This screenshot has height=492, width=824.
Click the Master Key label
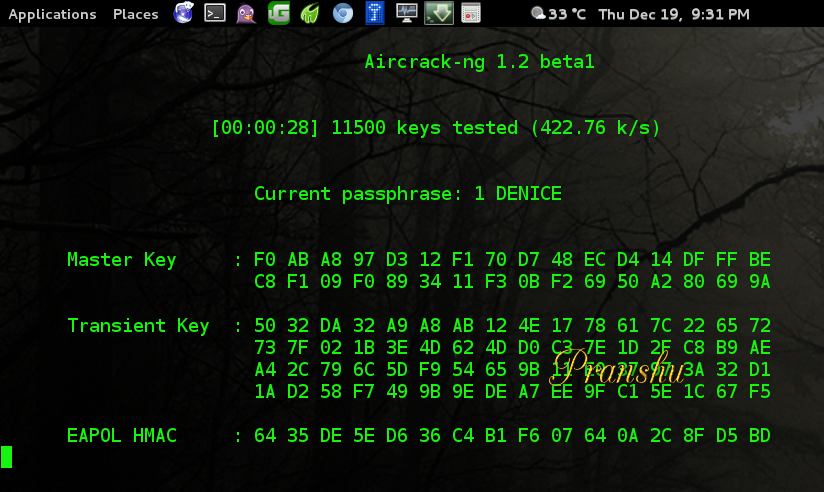click(x=121, y=260)
